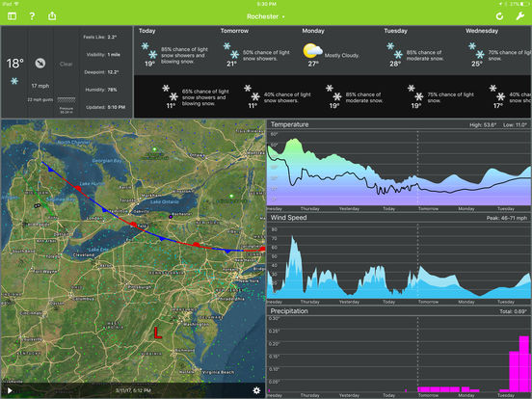Image resolution: width=532 pixels, height=399 pixels.
Task: Tap the Total 0.69" precipitation label
Action: 513,311
